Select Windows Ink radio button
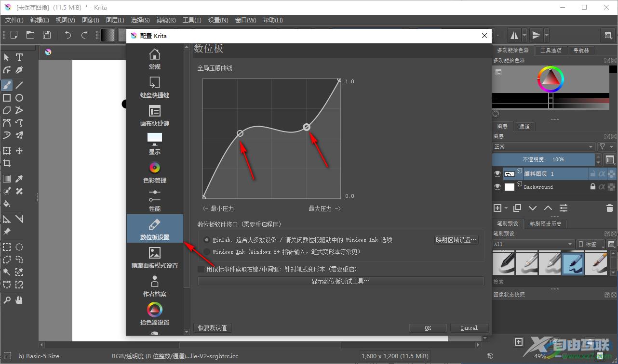This screenshot has height=364, width=618. point(207,252)
